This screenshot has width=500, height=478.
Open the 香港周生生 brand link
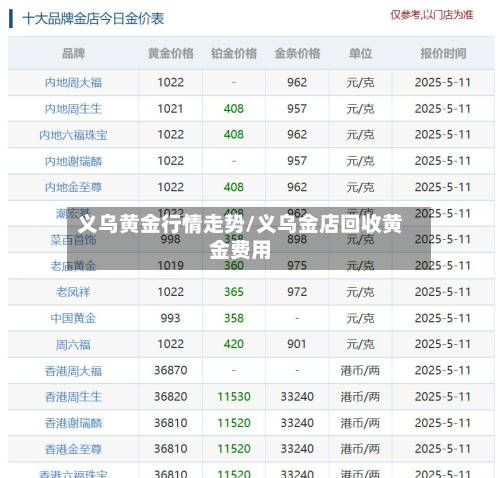pyautogui.click(x=73, y=397)
